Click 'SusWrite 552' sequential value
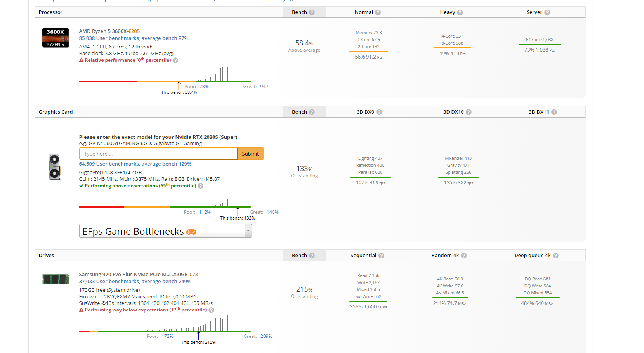 368,297
